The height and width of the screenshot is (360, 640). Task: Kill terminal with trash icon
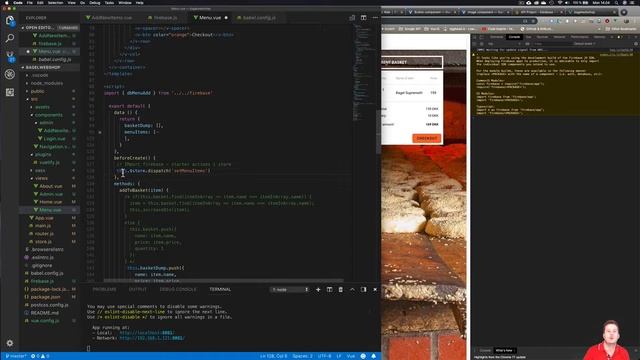coord(340,289)
